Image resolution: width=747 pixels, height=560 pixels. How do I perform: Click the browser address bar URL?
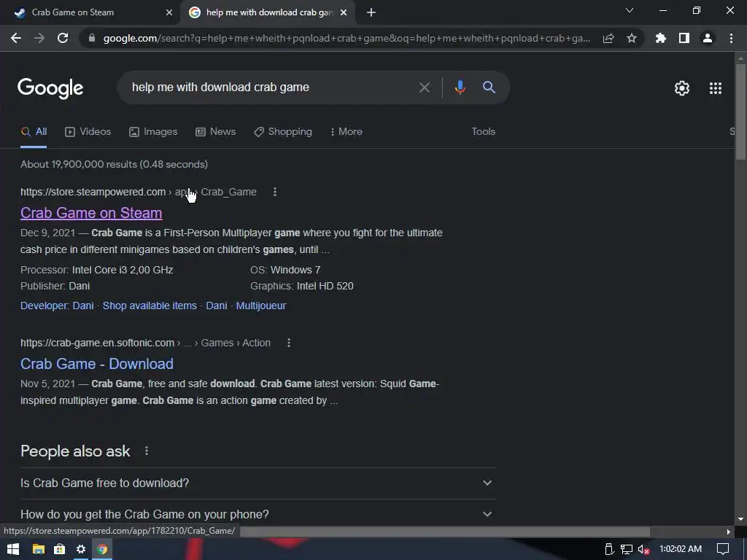pos(347,39)
